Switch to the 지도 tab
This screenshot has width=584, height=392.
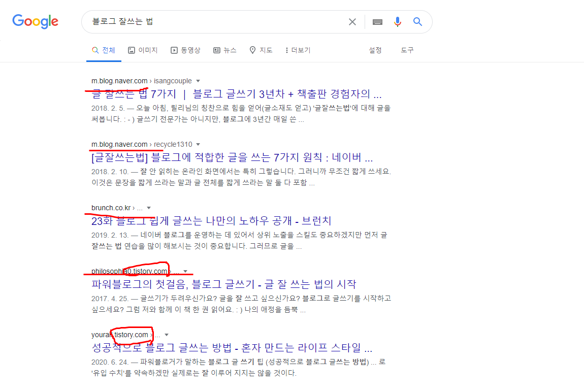pos(261,50)
